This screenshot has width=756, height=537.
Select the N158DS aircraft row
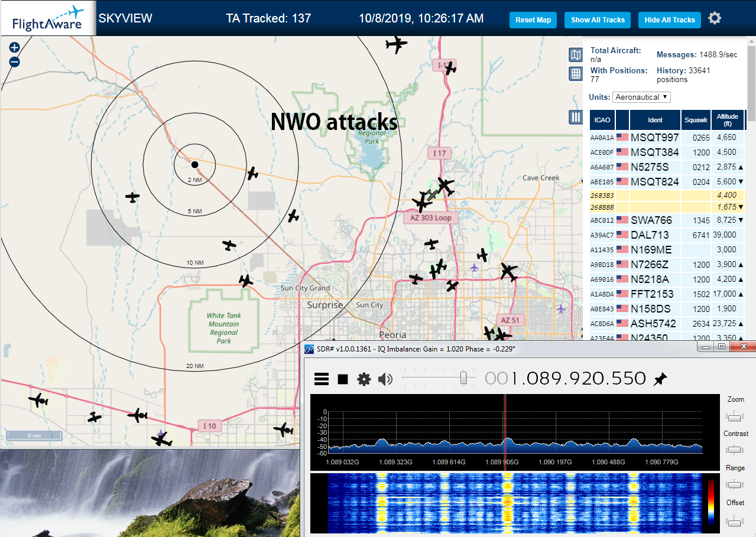click(x=667, y=309)
